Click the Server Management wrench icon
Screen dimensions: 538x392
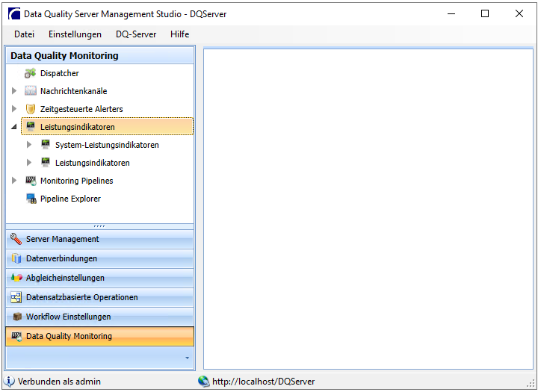coord(16,239)
